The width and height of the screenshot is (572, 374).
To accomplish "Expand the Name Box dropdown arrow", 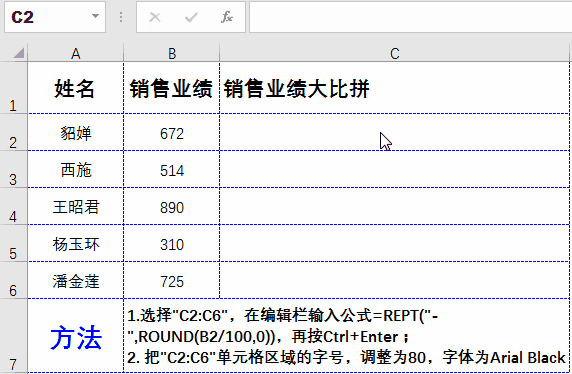I will 95,16.
